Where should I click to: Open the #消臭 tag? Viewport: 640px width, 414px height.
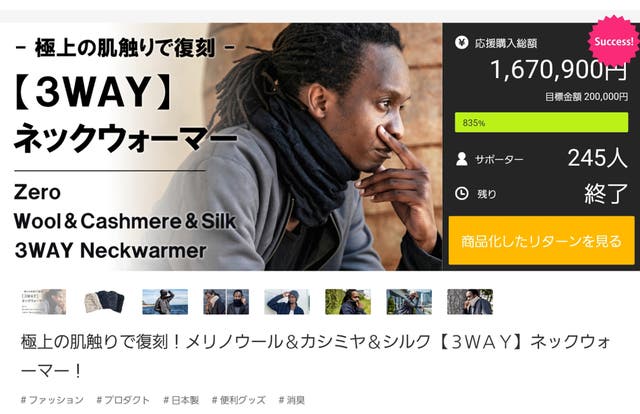291,400
